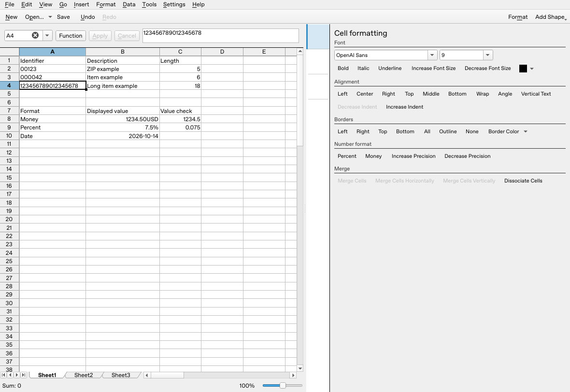
Task: Toggle Wrap text alignment
Action: [483, 94]
